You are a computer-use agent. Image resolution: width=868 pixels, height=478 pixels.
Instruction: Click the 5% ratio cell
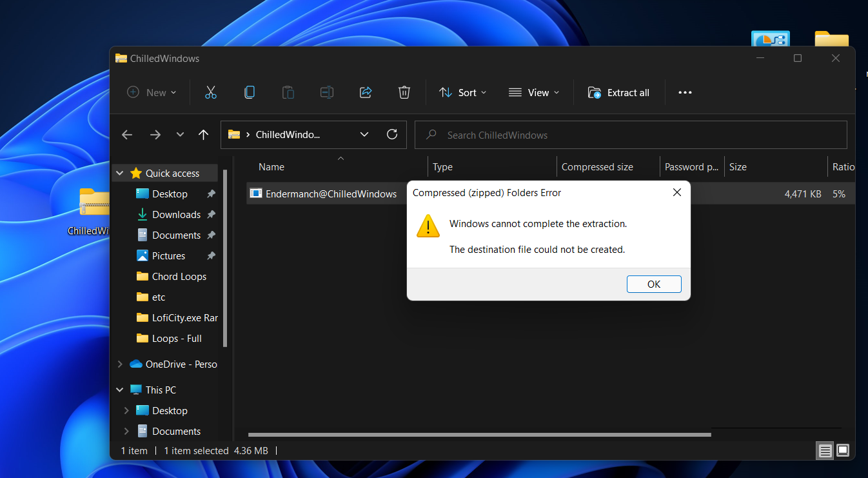pos(839,194)
